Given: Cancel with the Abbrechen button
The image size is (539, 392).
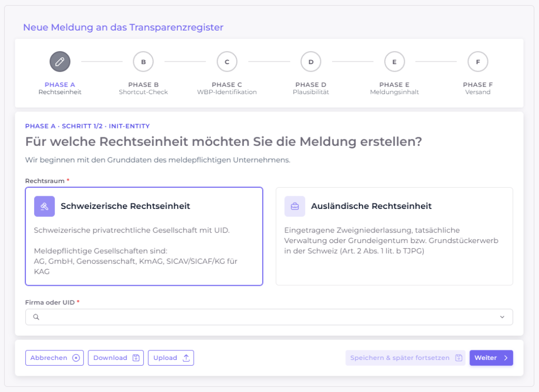Looking at the screenshot, I should pos(54,358).
